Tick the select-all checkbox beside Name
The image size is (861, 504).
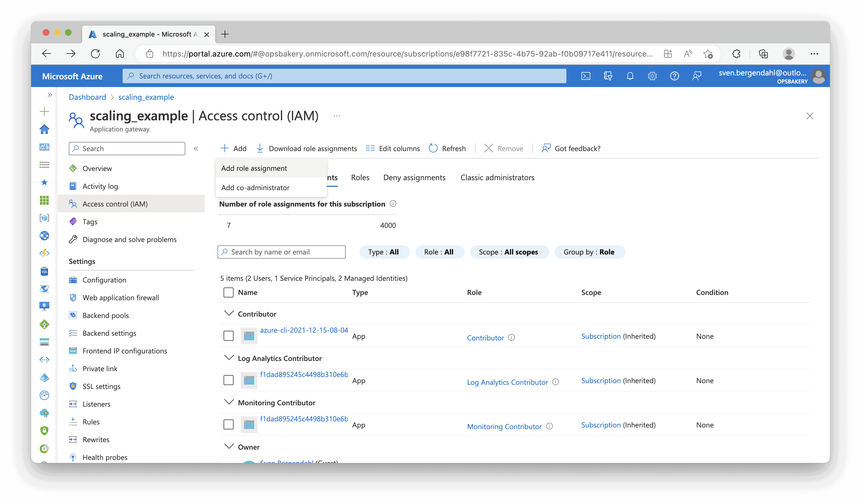228,292
